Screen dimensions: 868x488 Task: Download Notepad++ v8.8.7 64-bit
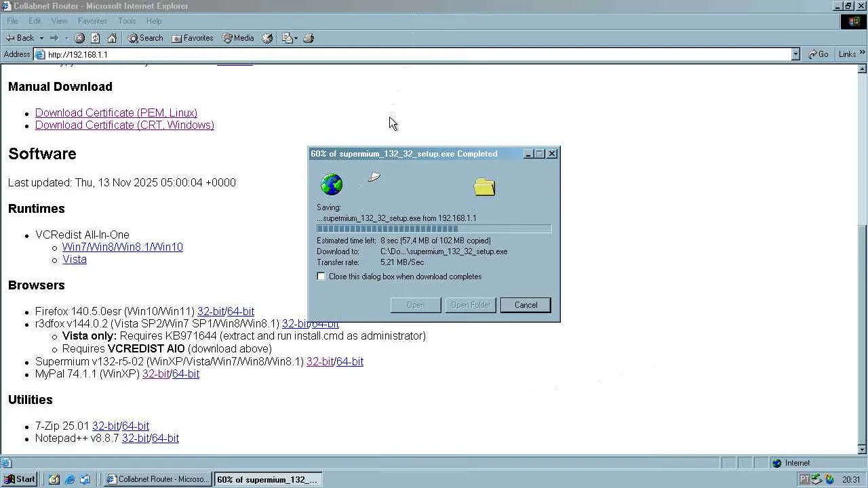click(165, 438)
